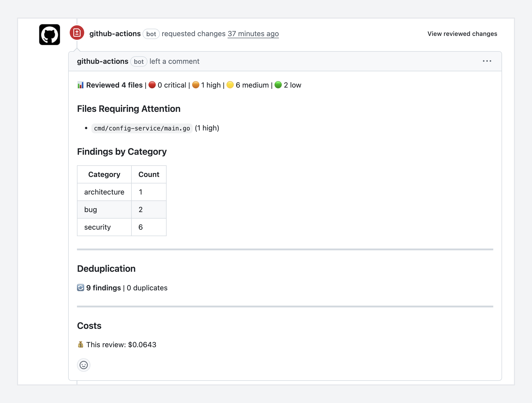
Task: Click the add reaction smiley button
Action: pos(83,365)
